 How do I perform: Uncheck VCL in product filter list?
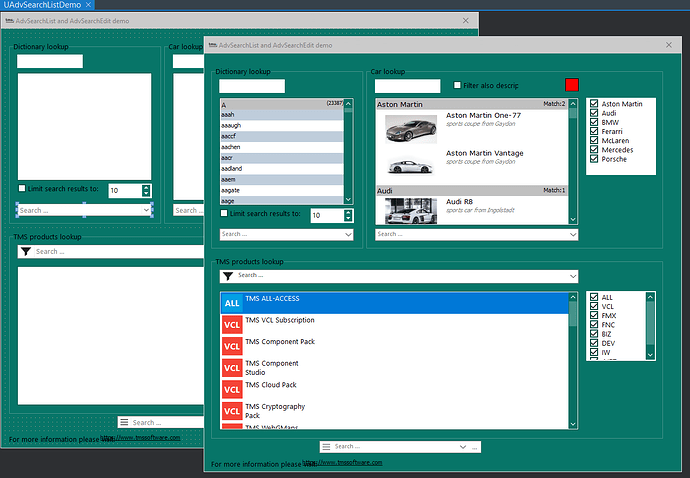594,306
